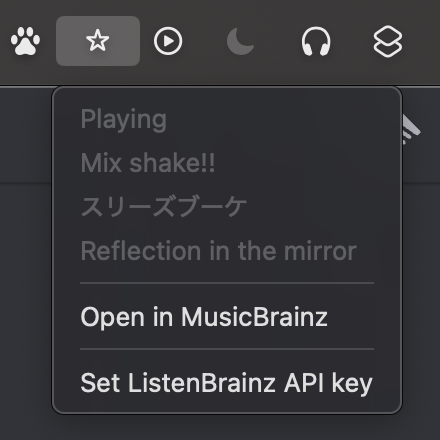Open the circled play button menu bar icon

168,41
